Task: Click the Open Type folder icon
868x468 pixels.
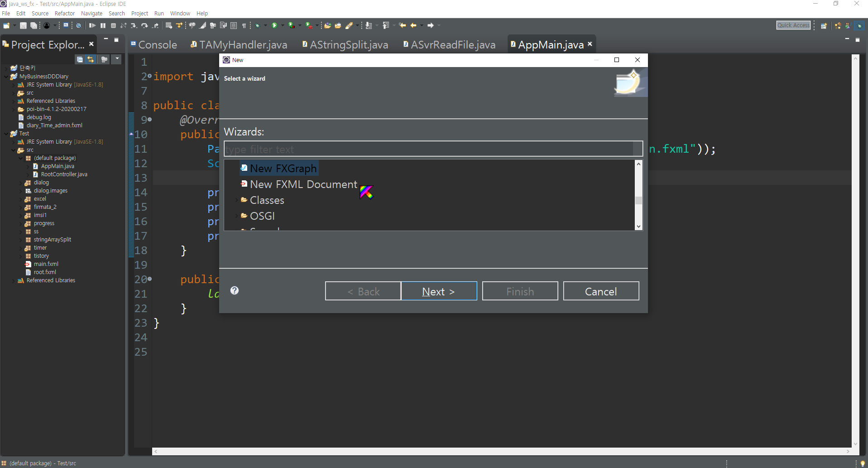Action: (x=327, y=26)
